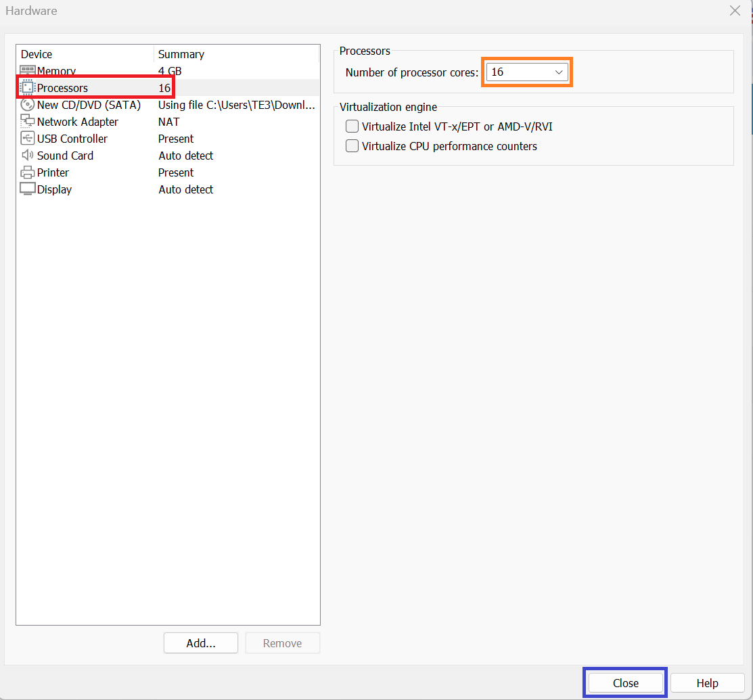
Task: Click the CD/DVD disc icon
Action: point(27,105)
